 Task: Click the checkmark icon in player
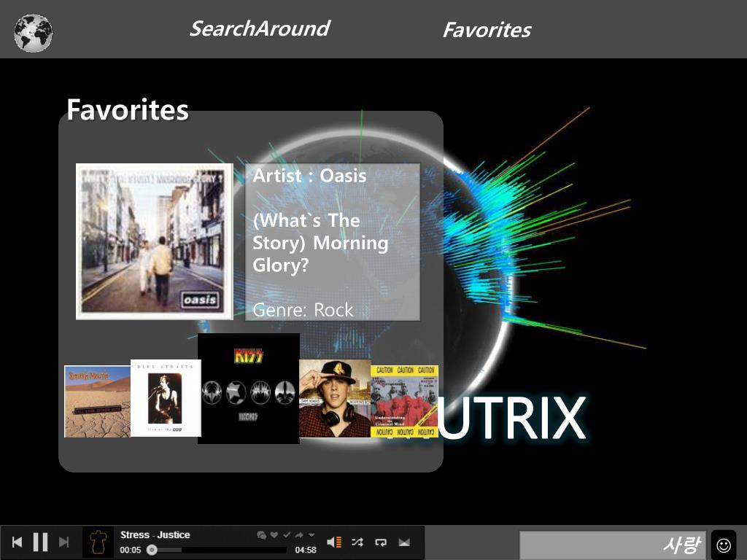(286, 534)
